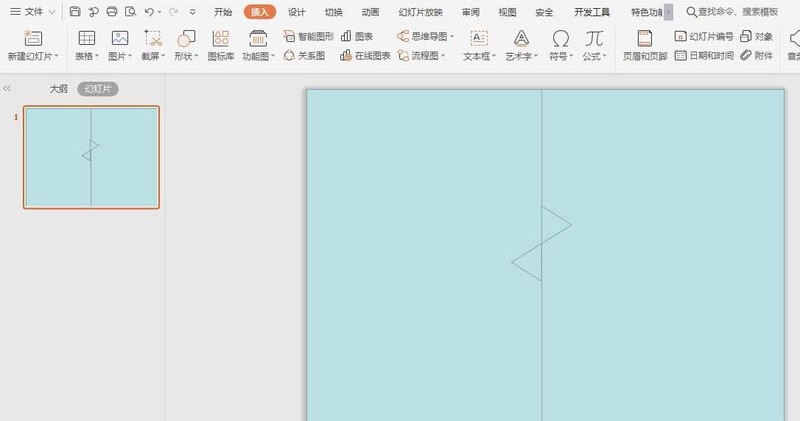The image size is (800, 421).
Task: Select slide 1 thumbnail
Action: 91,157
